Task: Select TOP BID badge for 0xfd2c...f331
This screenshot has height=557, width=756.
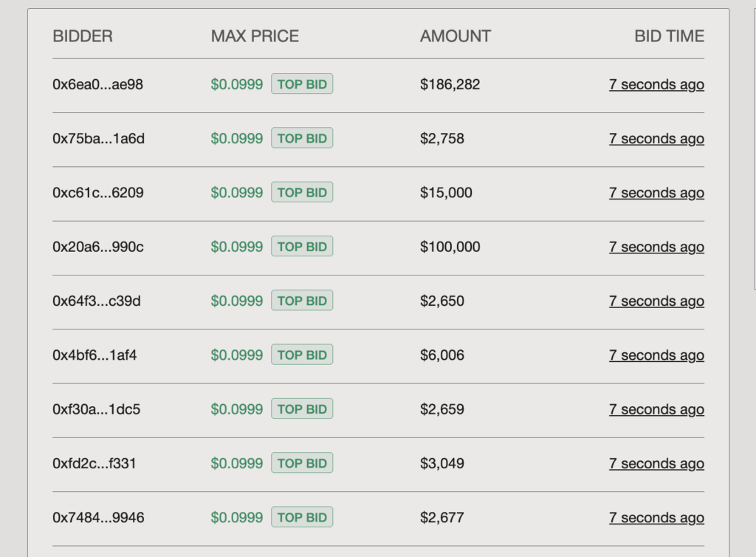Action: 302,463
